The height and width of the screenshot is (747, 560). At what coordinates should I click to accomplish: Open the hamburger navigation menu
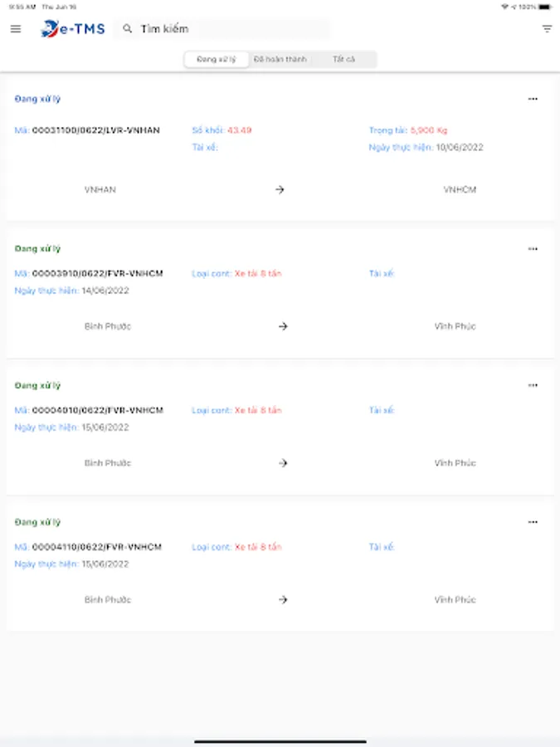tap(16, 29)
